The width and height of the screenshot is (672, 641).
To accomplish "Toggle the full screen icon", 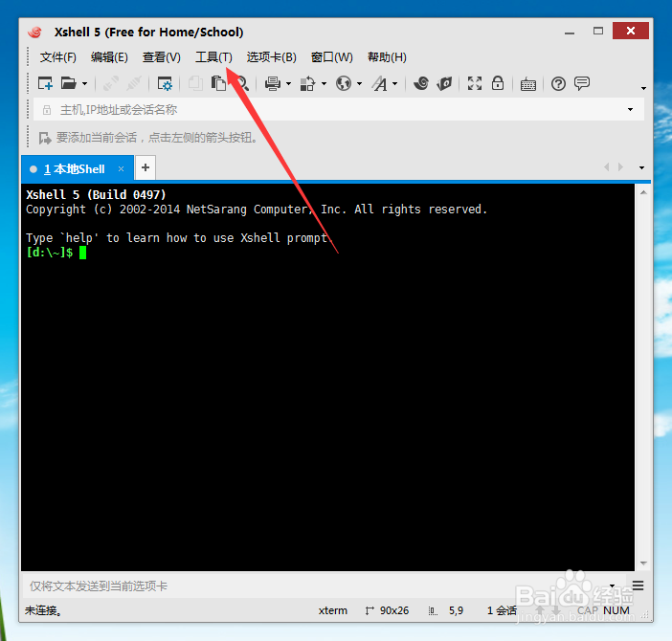I will click(x=475, y=83).
